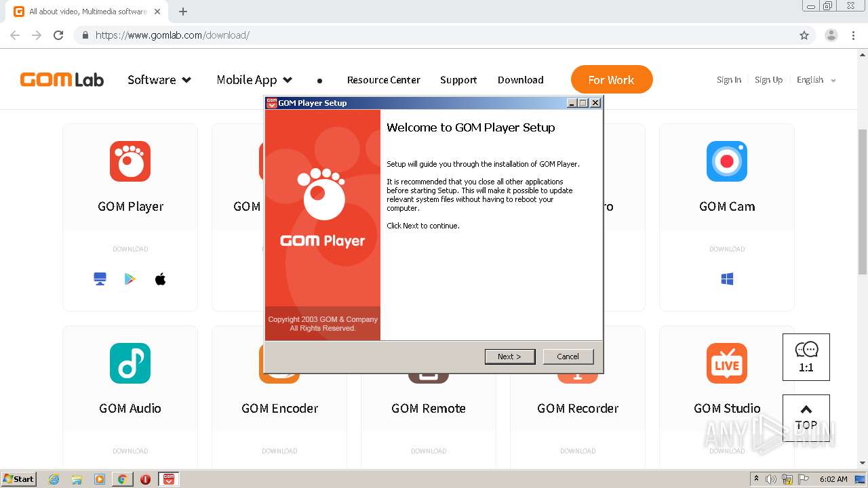Click the GOM Lab logo

pyautogui.click(x=62, y=80)
